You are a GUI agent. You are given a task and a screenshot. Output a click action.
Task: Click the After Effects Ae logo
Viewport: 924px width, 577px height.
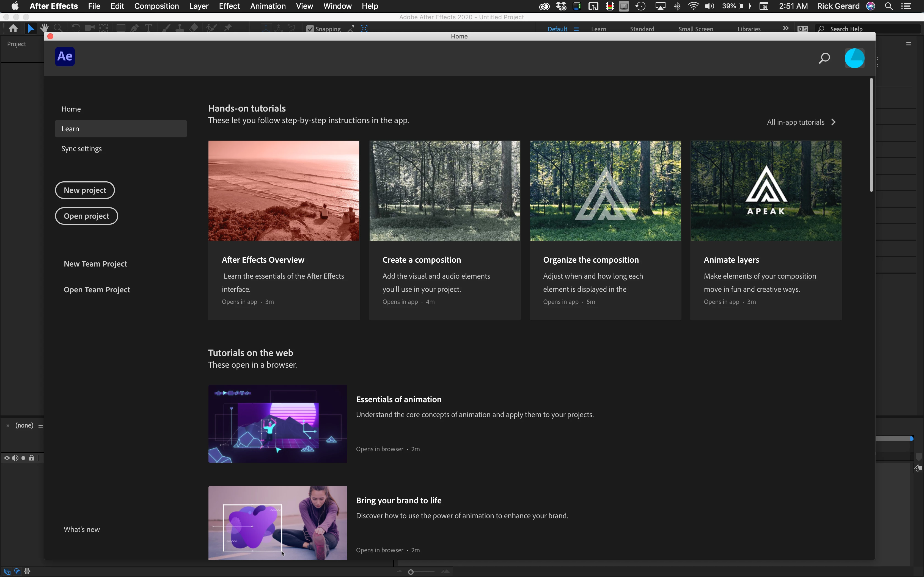coord(65,57)
